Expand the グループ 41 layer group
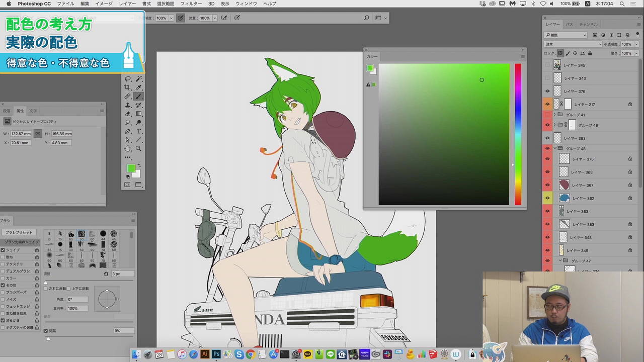This screenshot has height=362, width=644. [x=555, y=115]
